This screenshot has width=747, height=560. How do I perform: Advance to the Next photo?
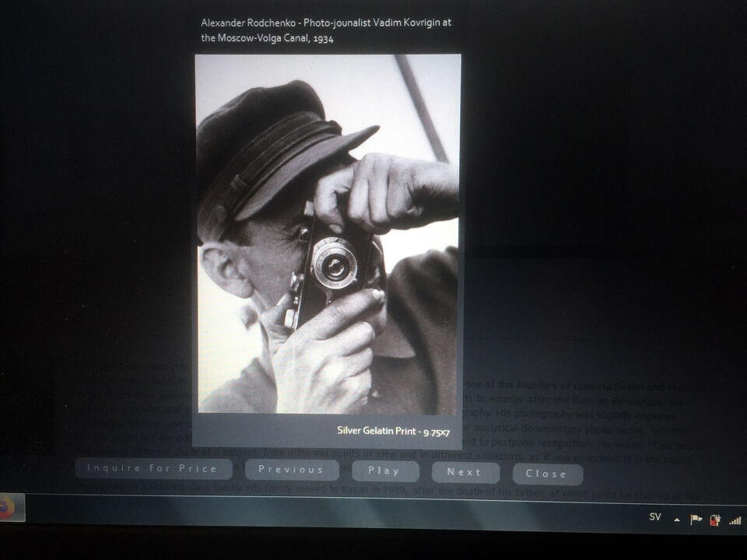point(465,472)
